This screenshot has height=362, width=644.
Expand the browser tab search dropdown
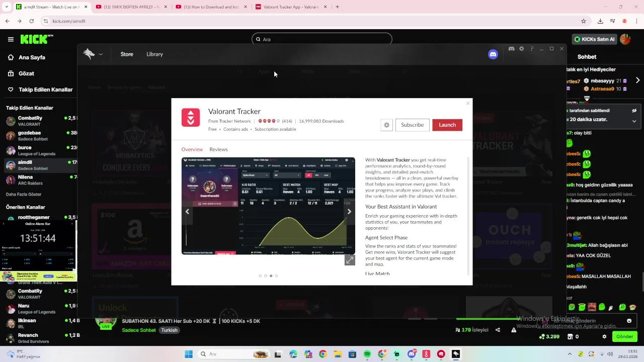click(x=7, y=7)
